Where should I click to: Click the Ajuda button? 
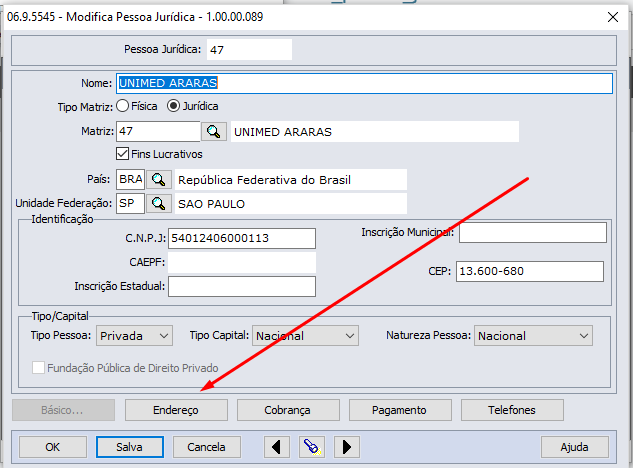coord(574,447)
